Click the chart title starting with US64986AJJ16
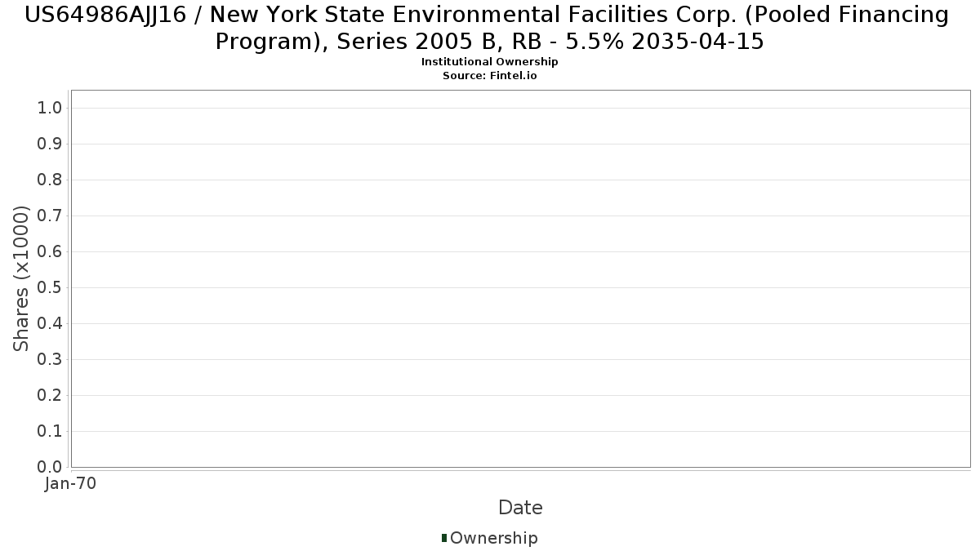Viewport: 980px width, 551px height. click(x=489, y=28)
